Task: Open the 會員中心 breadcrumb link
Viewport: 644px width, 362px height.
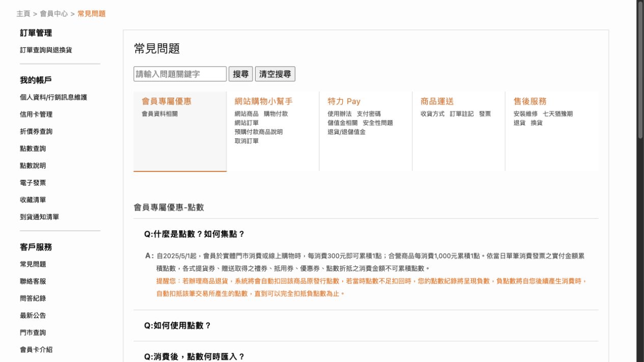Action: 54,14
